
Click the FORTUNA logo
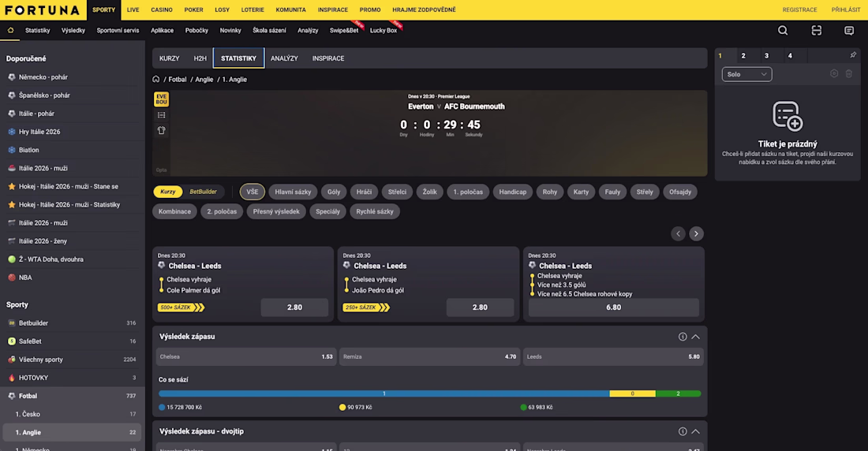coord(43,10)
